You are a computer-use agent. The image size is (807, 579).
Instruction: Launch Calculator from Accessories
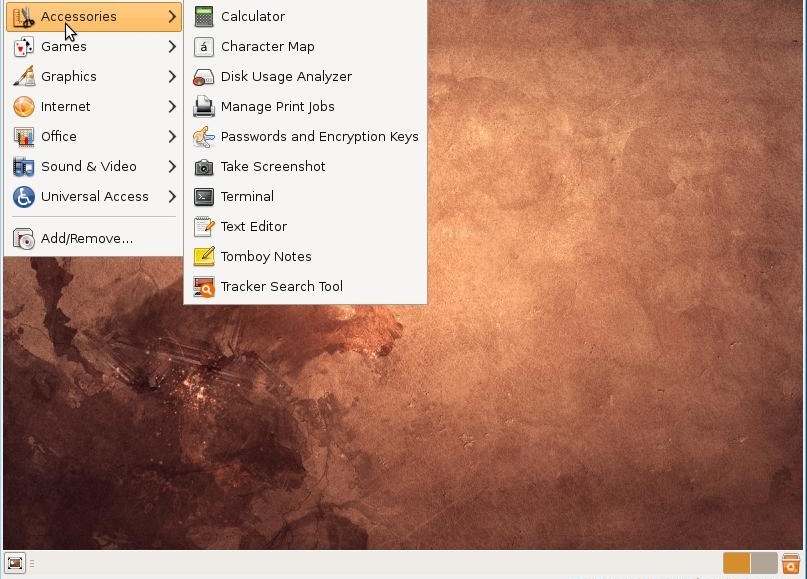[x=305, y=16]
